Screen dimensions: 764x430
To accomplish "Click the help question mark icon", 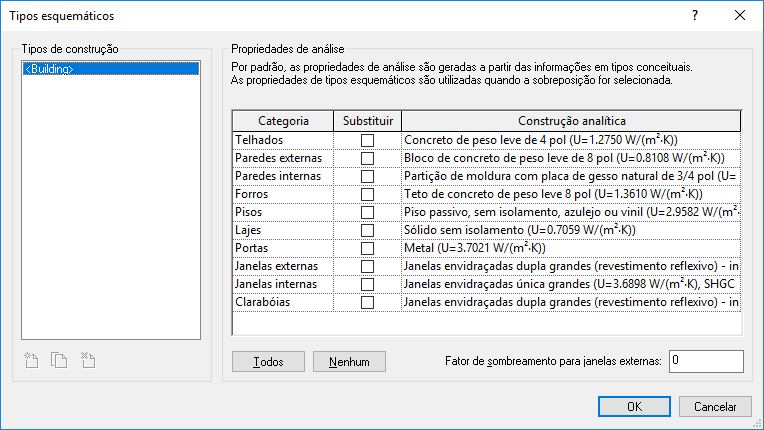I will (x=694, y=15).
